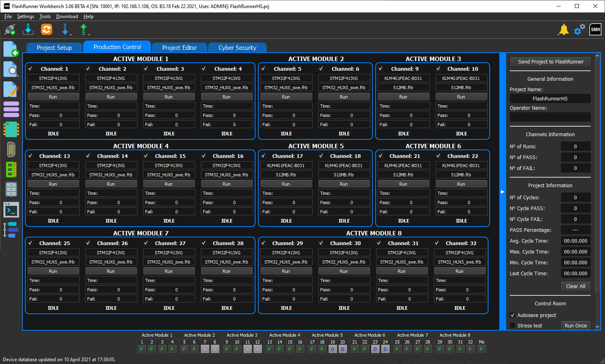Toggle the Channel 31 checkbox
The image size is (605, 364).
pyautogui.click(x=379, y=243)
